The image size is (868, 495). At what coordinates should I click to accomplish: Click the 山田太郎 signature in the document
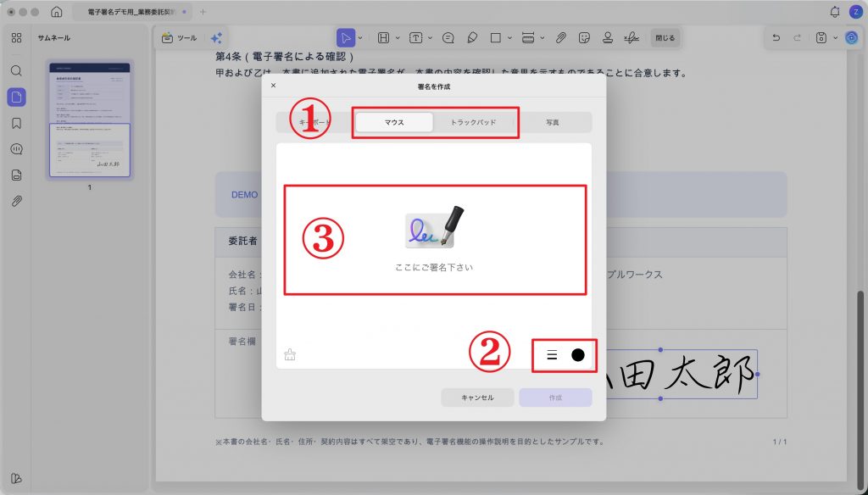pos(681,375)
